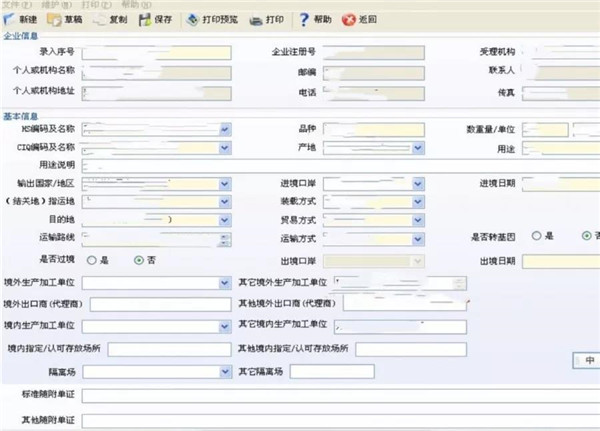This screenshot has width=600, height=431.
Task: Expand the HS编码及名称 dropdown
Action: click(225, 129)
